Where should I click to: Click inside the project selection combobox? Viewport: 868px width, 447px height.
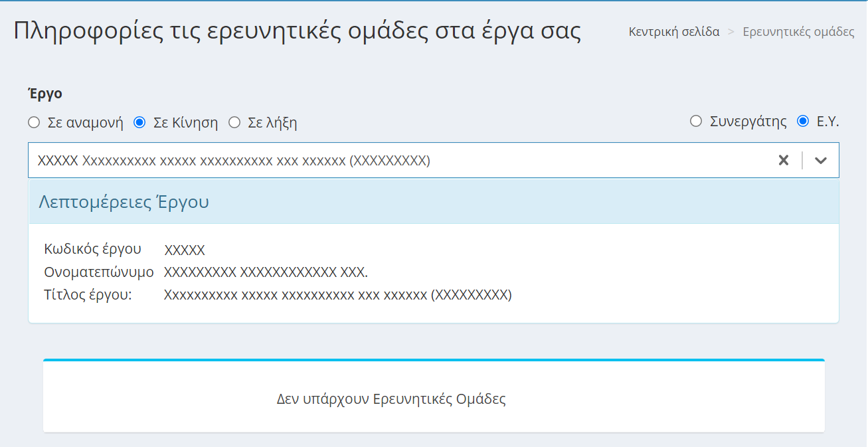(398, 159)
